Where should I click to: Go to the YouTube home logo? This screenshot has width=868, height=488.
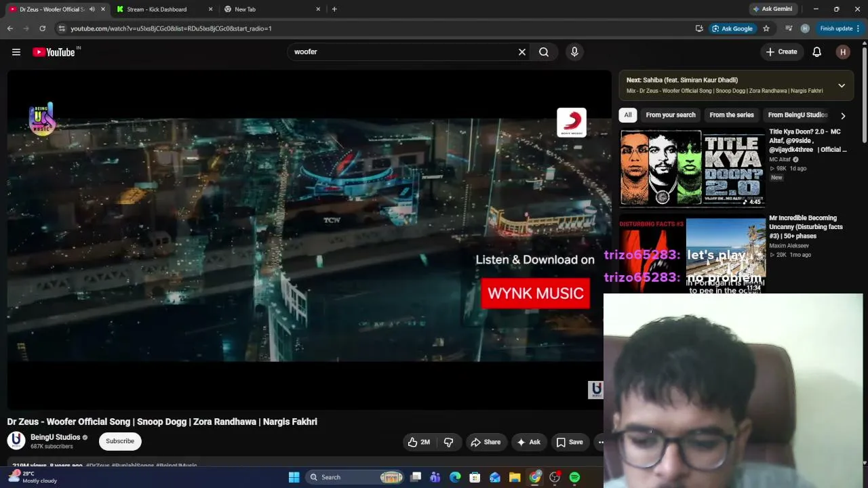54,52
